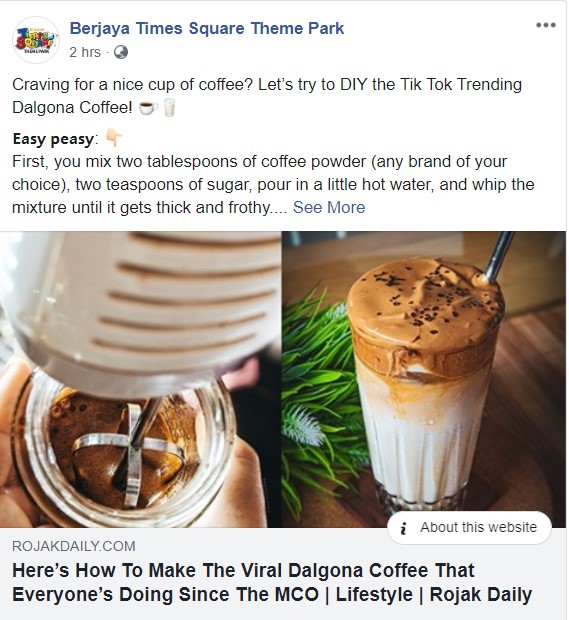Click the Berjaya Times Square profile picture
Image resolution: width=569 pixels, height=620 pixels.
coord(36,40)
